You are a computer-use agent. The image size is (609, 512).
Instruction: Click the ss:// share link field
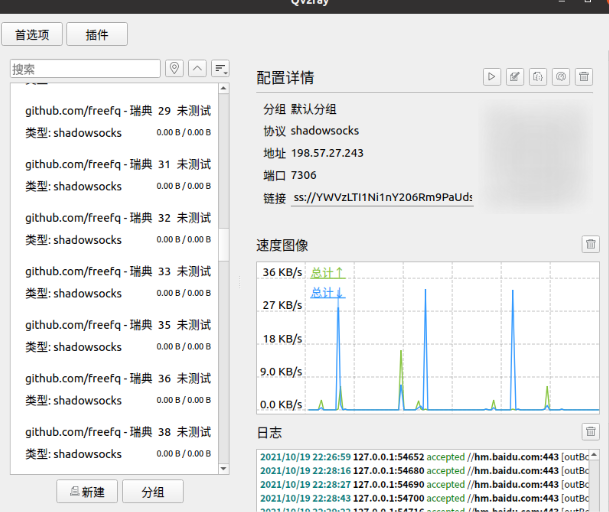[382, 199]
